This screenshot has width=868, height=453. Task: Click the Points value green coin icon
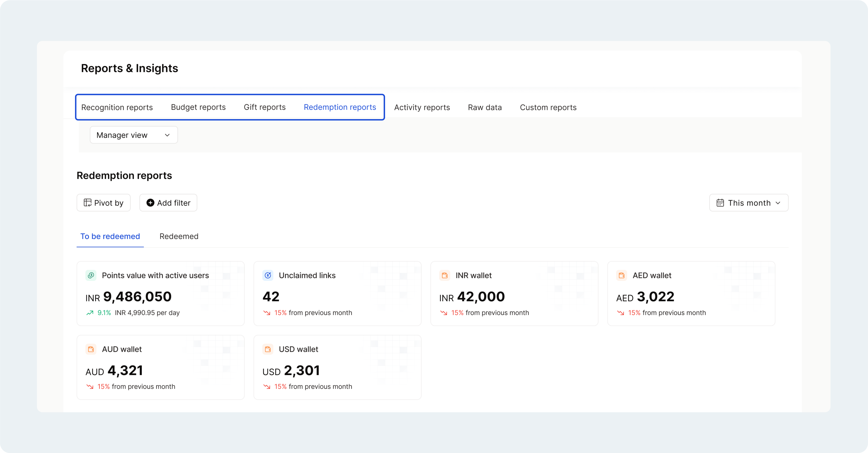[91, 275]
